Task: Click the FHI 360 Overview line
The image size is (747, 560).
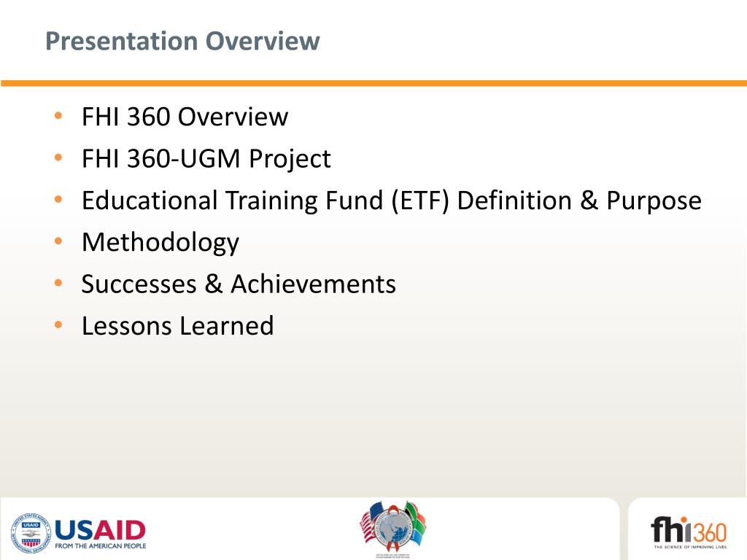Action: click(185, 117)
